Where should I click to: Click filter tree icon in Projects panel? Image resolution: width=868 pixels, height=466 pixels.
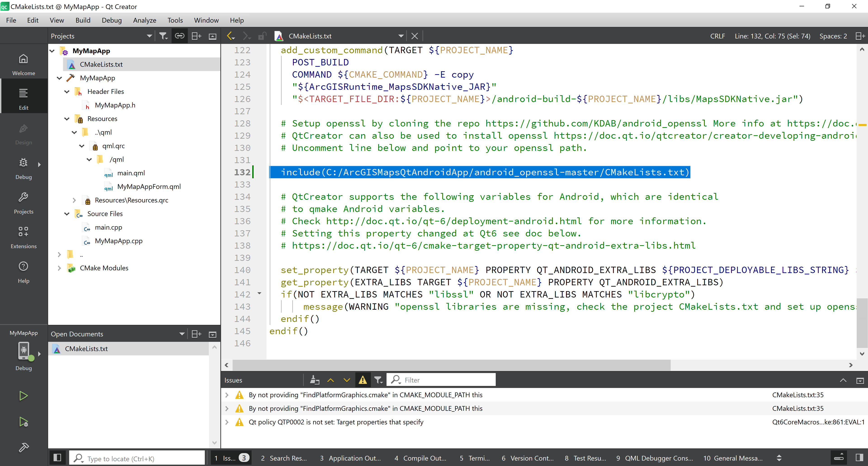pos(163,36)
